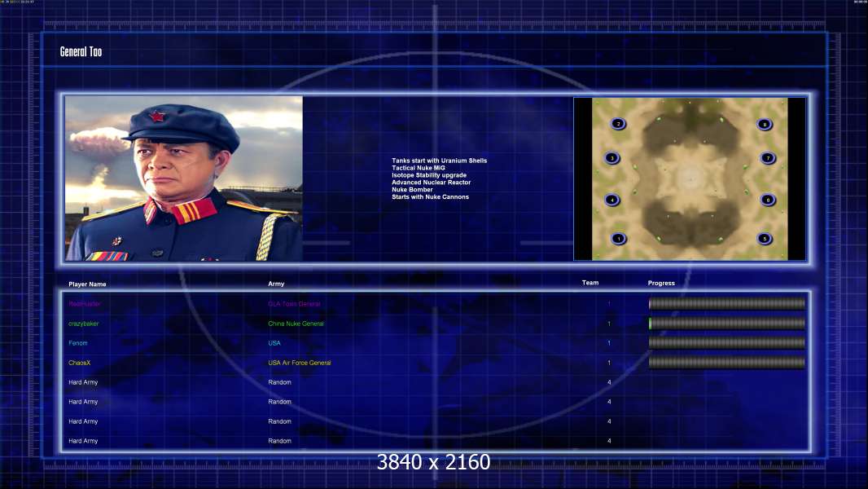Click the desert map preview image
Image resolution: width=868 pixels, height=489 pixels.
point(690,178)
